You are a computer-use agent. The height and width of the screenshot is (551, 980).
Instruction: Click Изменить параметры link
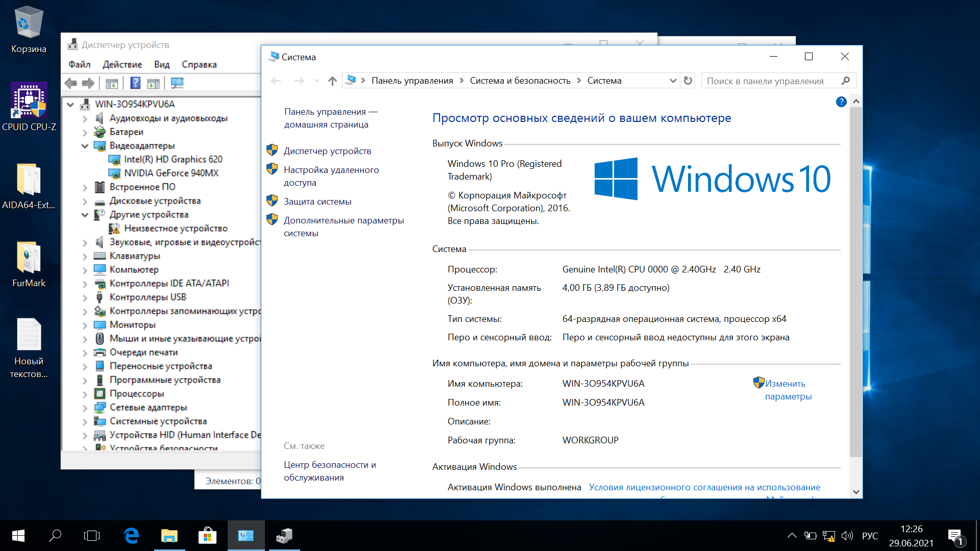tap(788, 390)
